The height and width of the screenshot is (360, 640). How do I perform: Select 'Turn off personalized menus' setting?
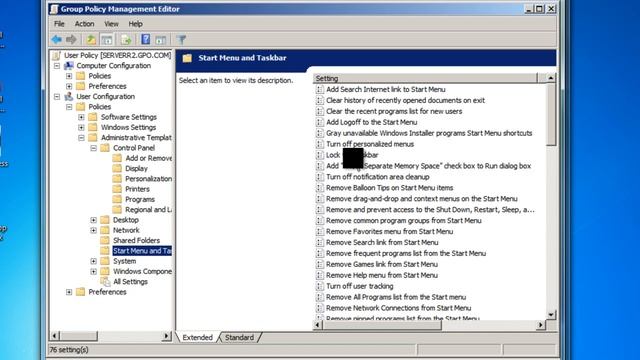click(x=370, y=144)
